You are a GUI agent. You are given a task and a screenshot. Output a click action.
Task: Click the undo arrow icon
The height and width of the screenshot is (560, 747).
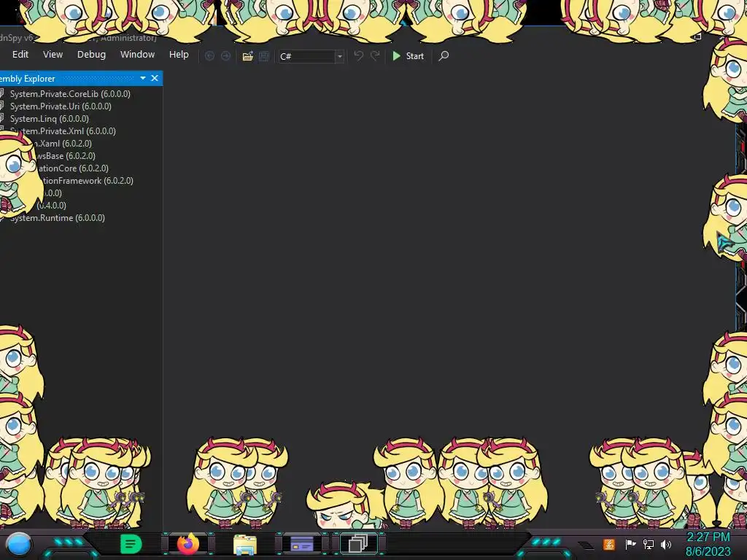(x=359, y=56)
